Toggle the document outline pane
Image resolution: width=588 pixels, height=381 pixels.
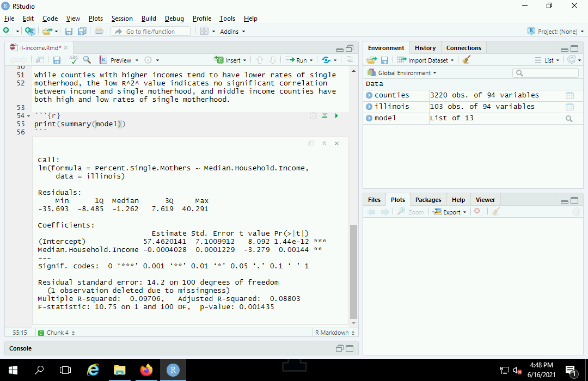click(350, 60)
